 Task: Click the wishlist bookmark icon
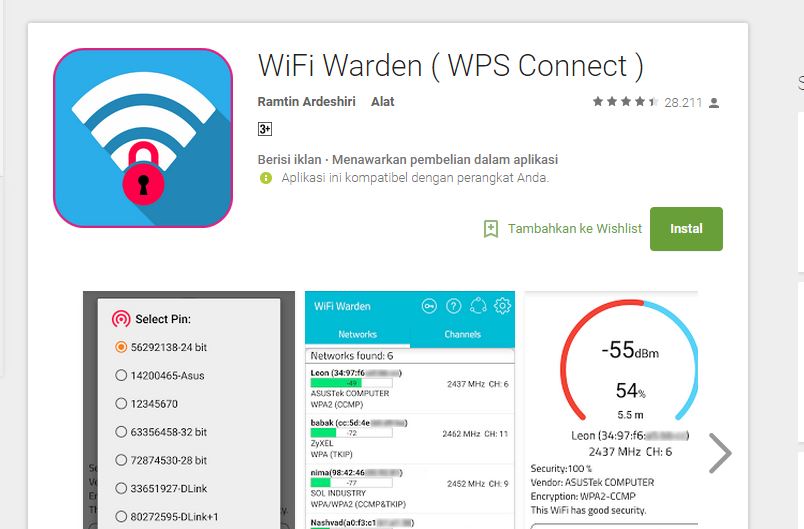491,229
